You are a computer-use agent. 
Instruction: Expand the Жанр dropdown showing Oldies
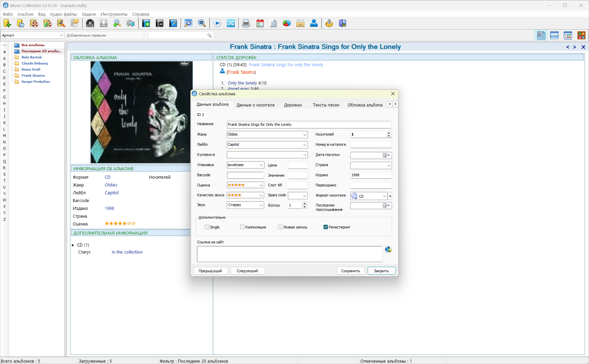(304, 135)
